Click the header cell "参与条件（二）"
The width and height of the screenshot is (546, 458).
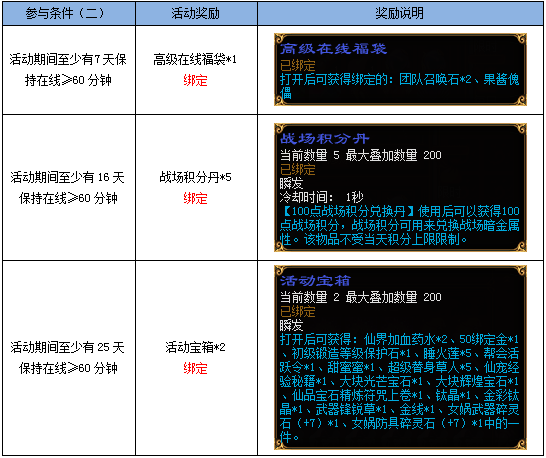(x=69, y=14)
